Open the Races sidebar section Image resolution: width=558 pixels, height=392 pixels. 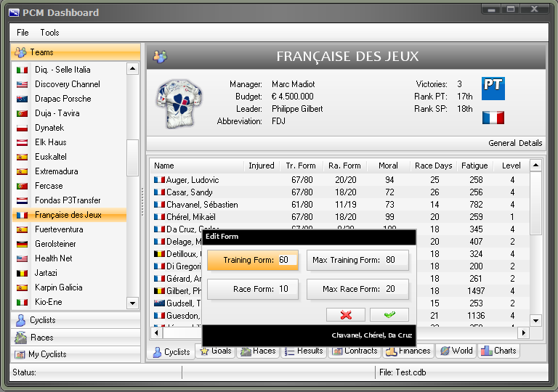click(76, 338)
